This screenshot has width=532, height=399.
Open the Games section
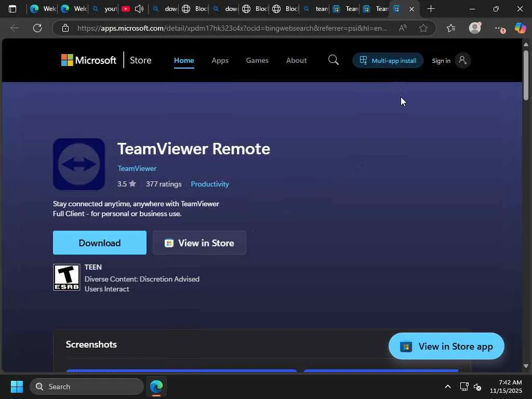(257, 60)
